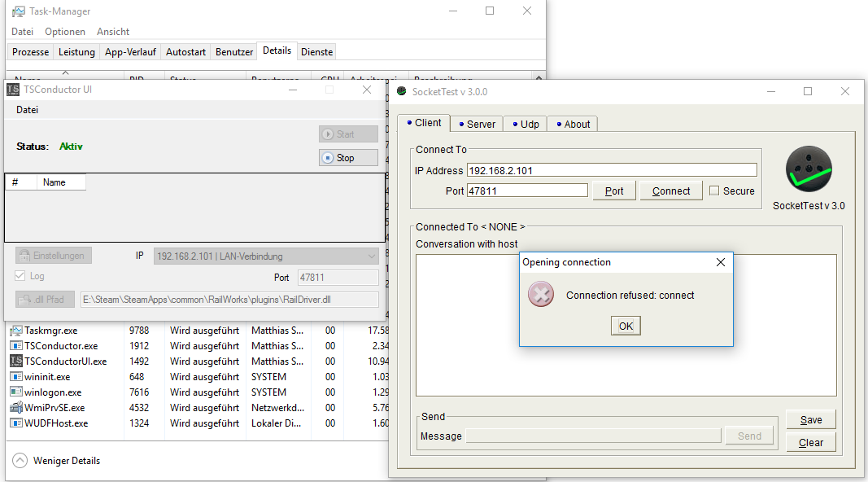Click PID 9788 cell
Viewport: 868px width, 482px height.
pyautogui.click(x=139, y=331)
